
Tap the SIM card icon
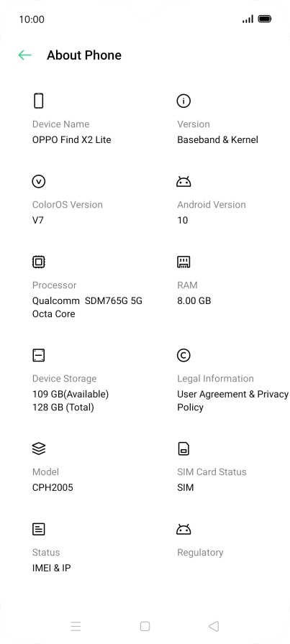(183, 448)
